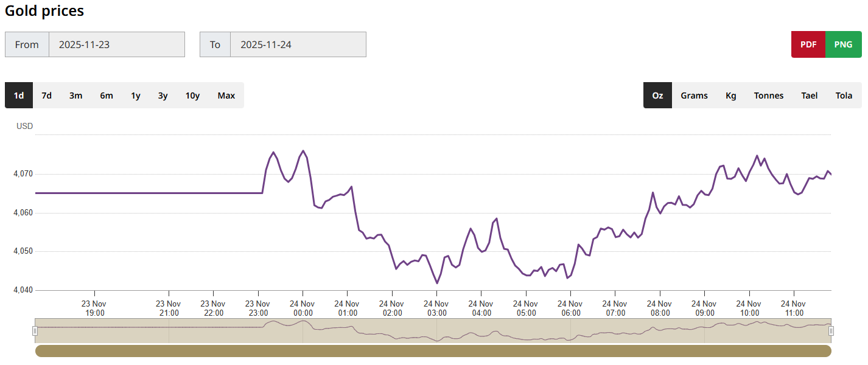Switch the unit to Tael
Screen dimensions: 868x365
[809, 96]
